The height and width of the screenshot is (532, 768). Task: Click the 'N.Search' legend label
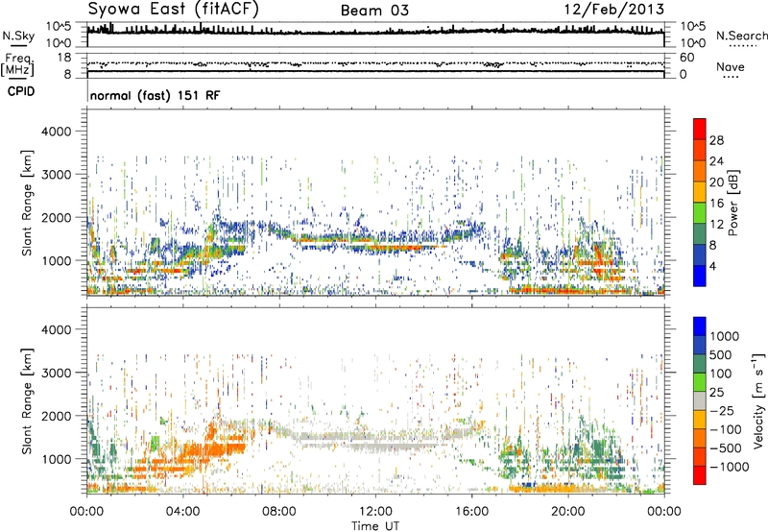[x=742, y=36]
